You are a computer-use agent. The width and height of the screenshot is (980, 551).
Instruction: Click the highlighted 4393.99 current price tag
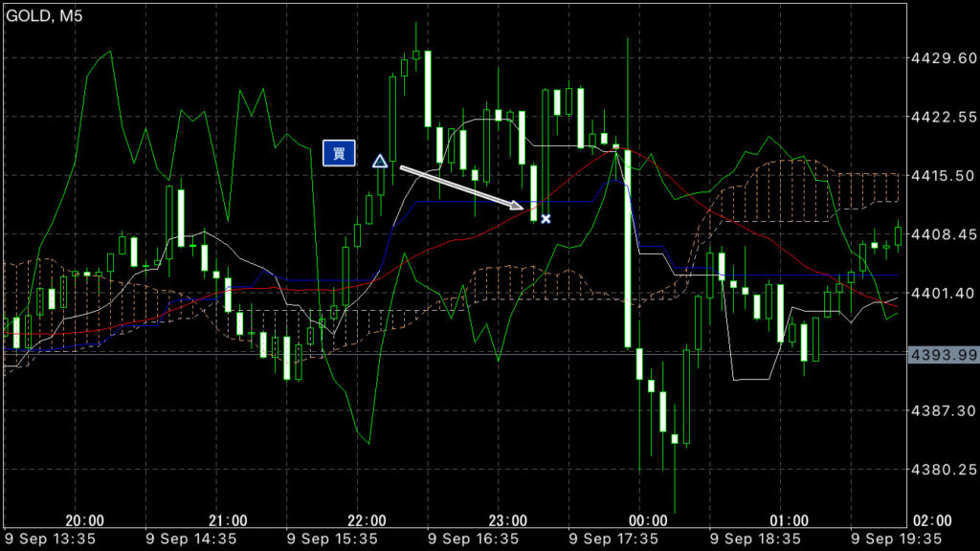(x=943, y=355)
